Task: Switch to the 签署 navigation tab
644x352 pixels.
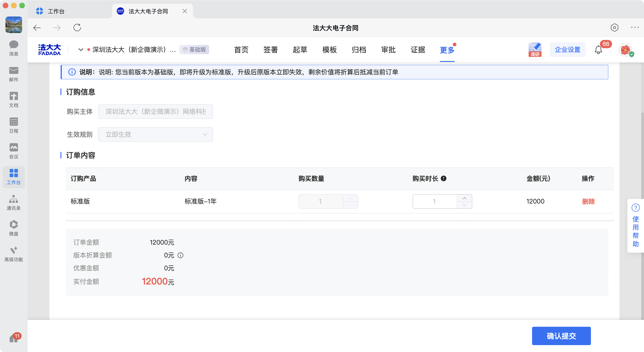Action: [x=271, y=50]
